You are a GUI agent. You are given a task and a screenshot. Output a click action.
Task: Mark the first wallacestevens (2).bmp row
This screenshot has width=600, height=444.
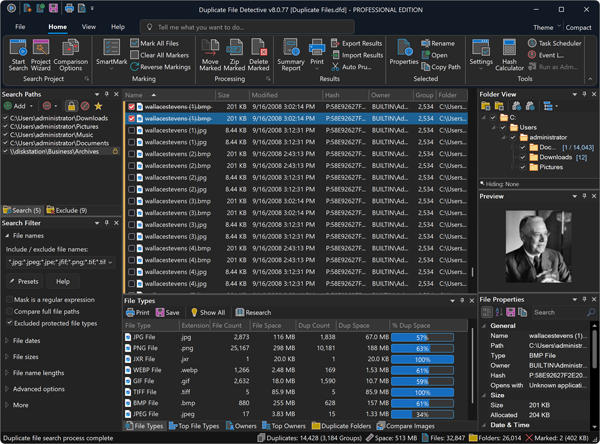click(132, 154)
